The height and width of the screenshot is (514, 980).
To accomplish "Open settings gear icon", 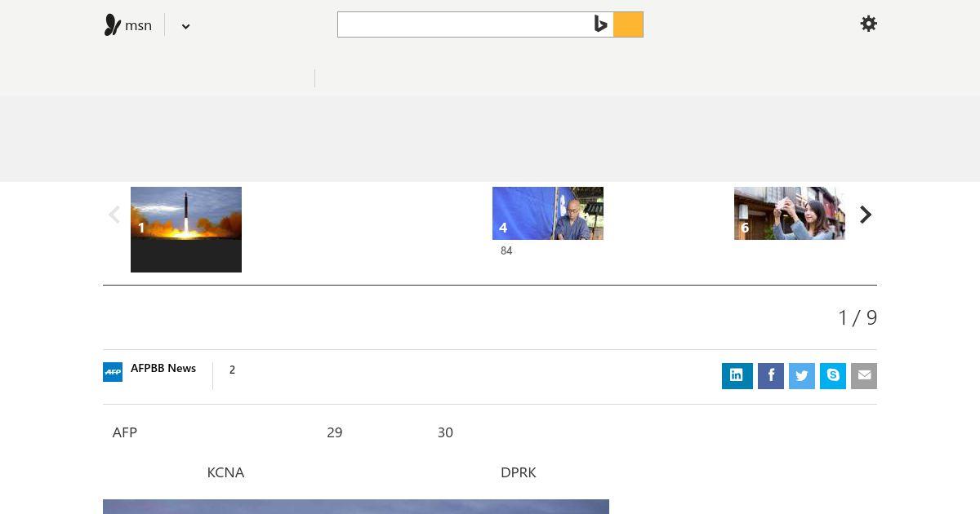I will coord(869,24).
